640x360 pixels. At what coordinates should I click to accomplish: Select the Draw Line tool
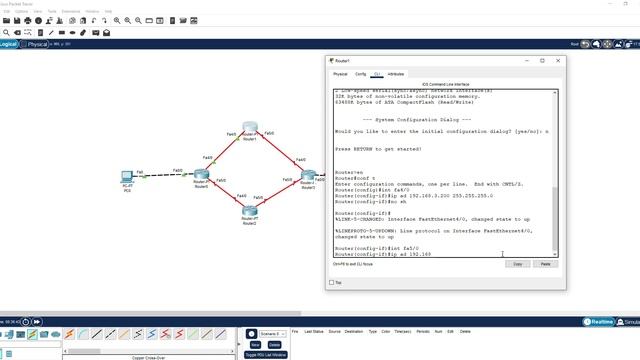[51, 33]
